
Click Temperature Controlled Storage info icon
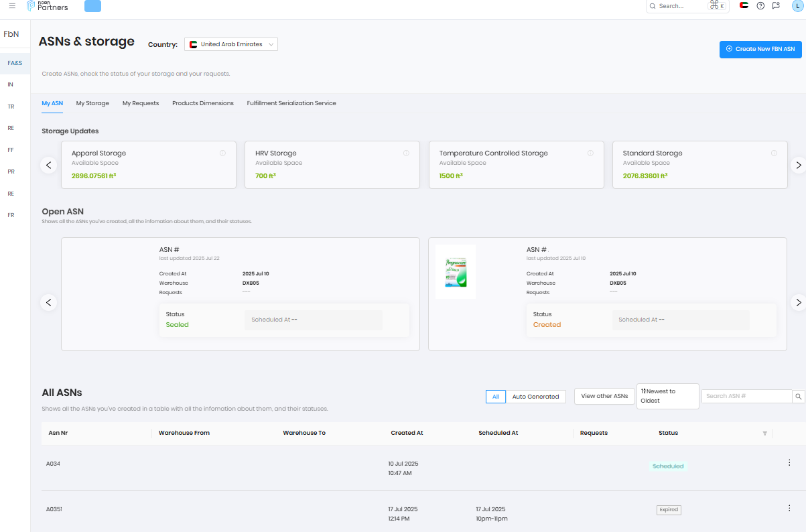pyautogui.click(x=590, y=153)
